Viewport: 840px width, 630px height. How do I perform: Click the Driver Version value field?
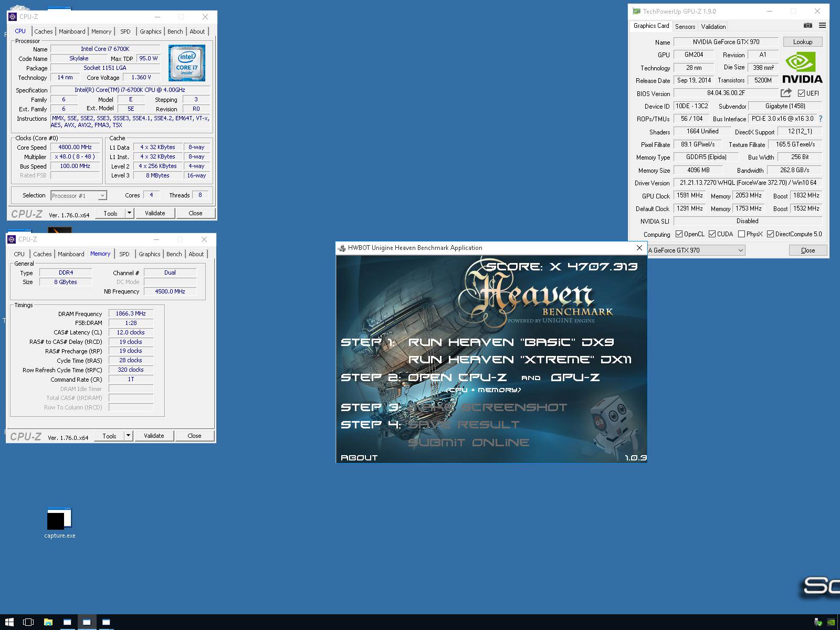point(748,183)
